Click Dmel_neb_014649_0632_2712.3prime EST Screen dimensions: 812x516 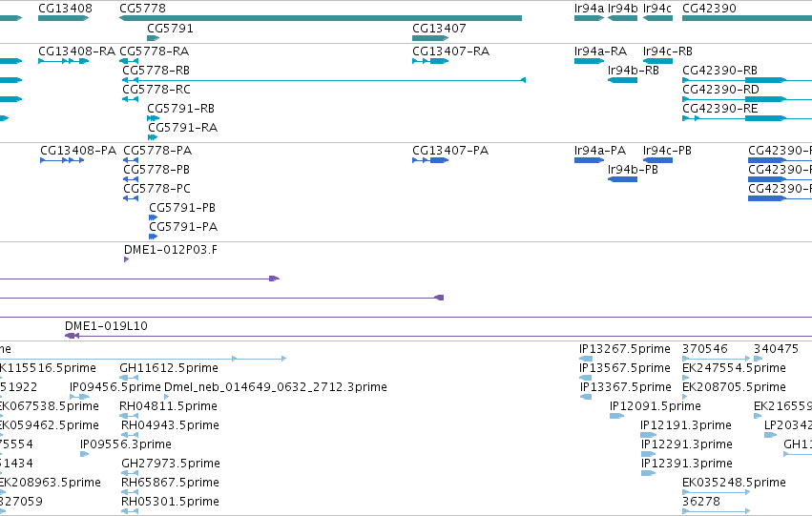167,397
